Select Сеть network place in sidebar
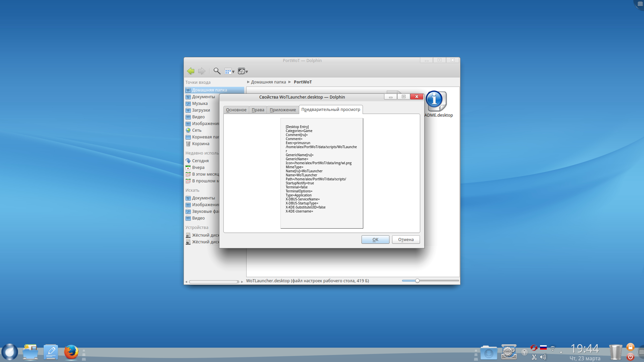 click(x=197, y=130)
